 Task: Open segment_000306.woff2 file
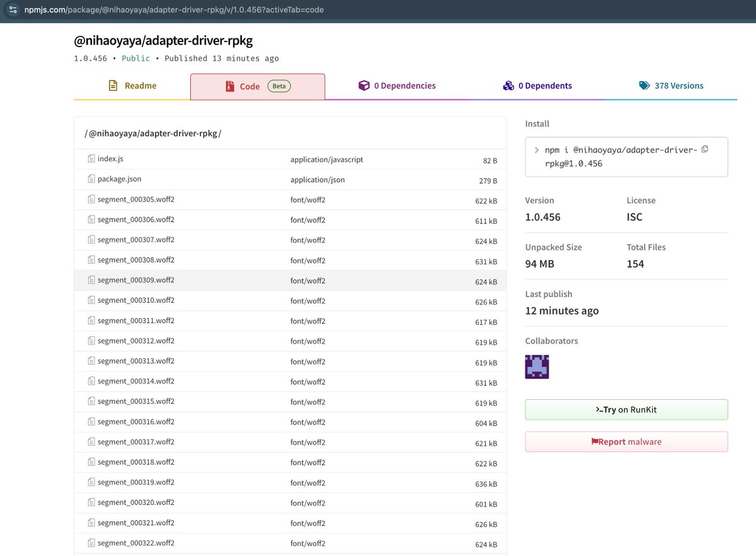click(136, 220)
